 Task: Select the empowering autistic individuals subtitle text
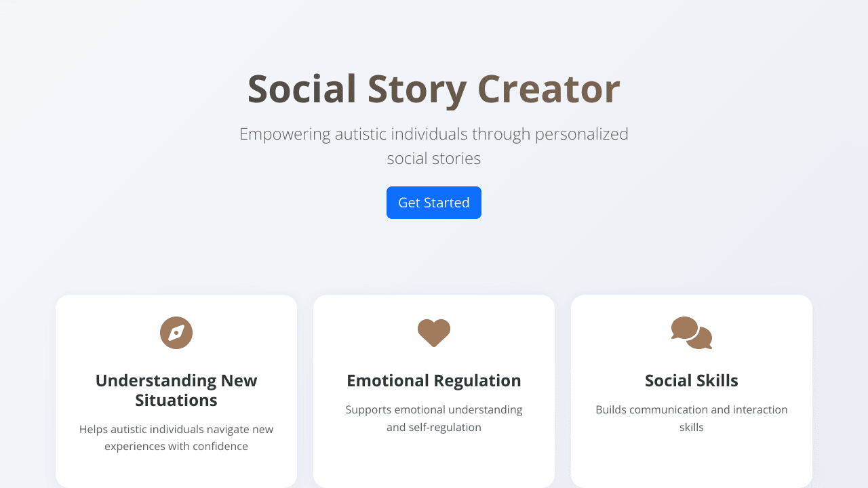point(434,146)
